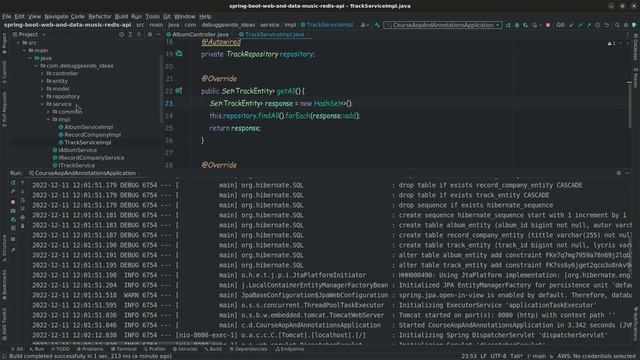Image resolution: width=640 pixels, height=360 pixels.
Task: Stop the running application with red square
Action: (548, 25)
